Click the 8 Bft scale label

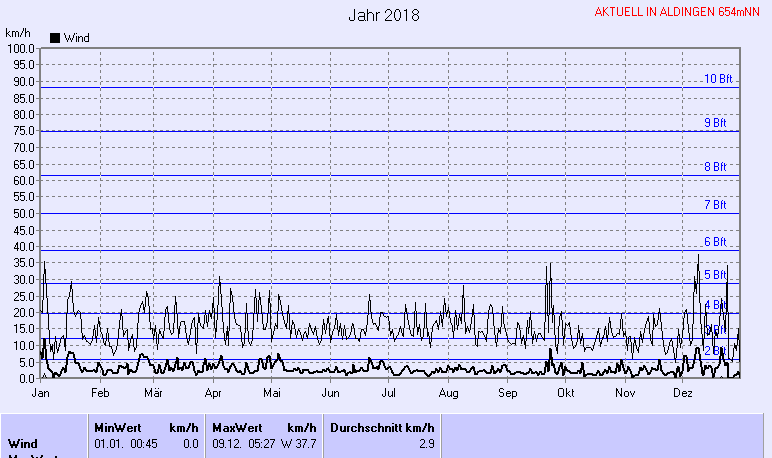coord(714,167)
